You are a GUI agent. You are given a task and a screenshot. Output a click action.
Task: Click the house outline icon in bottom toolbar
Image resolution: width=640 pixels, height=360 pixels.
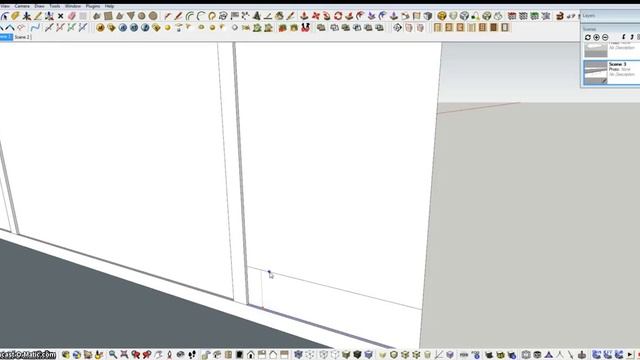click(273, 355)
